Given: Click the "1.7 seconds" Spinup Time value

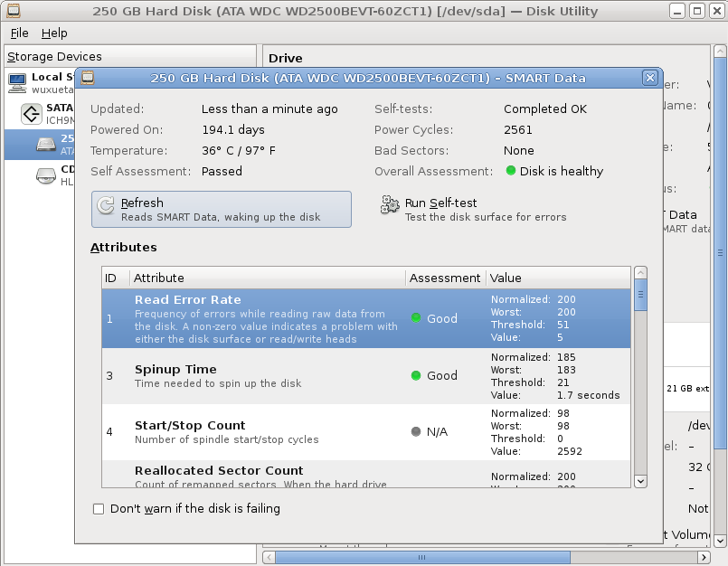Looking at the screenshot, I should tap(588, 395).
